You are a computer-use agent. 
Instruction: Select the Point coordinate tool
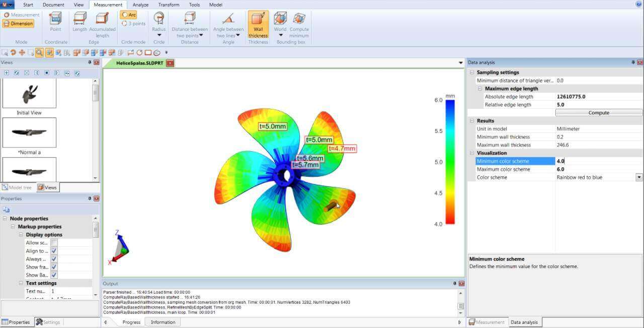(x=55, y=22)
